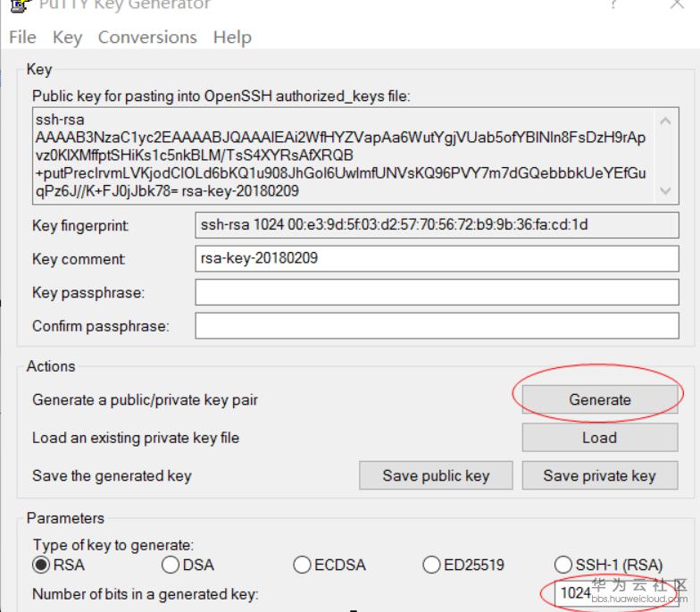Click the Generate button
Viewport: 700px width, 612px height.
pos(600,399)
